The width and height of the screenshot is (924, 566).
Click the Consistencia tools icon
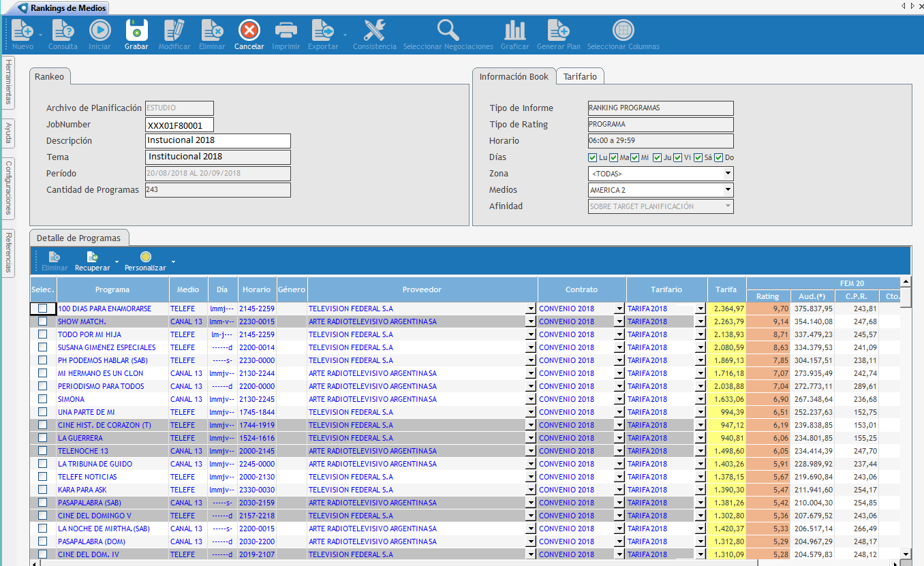coord(374,31)
